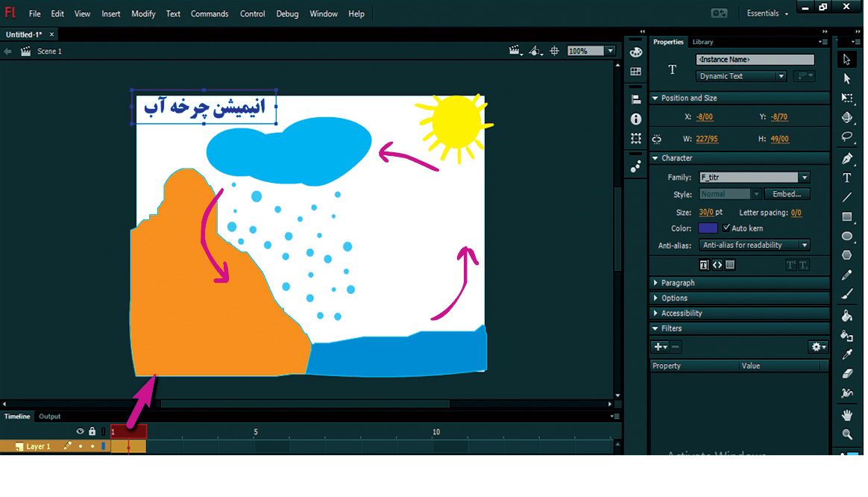
Task: Choose the Lasso tool
Action: [847, 137]
